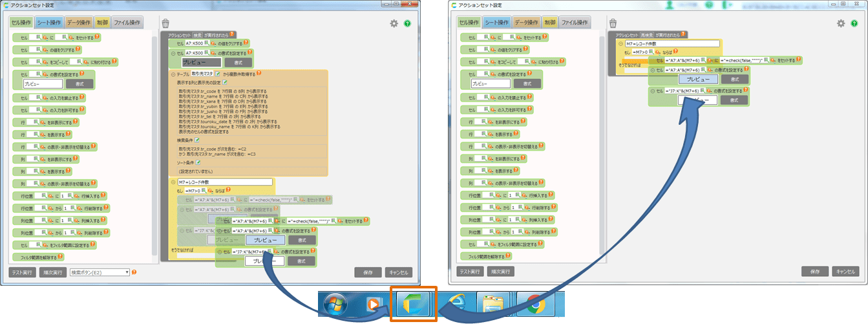Switch to ファイル操作 tab in right window
The width and height of the screenshot is (868, 324).
point(574,23)
